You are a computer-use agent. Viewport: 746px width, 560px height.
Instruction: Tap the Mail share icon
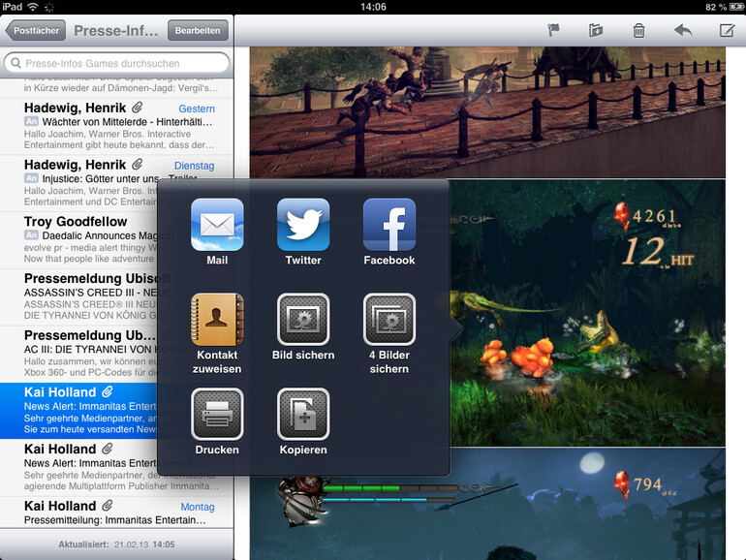coord(217,225)
